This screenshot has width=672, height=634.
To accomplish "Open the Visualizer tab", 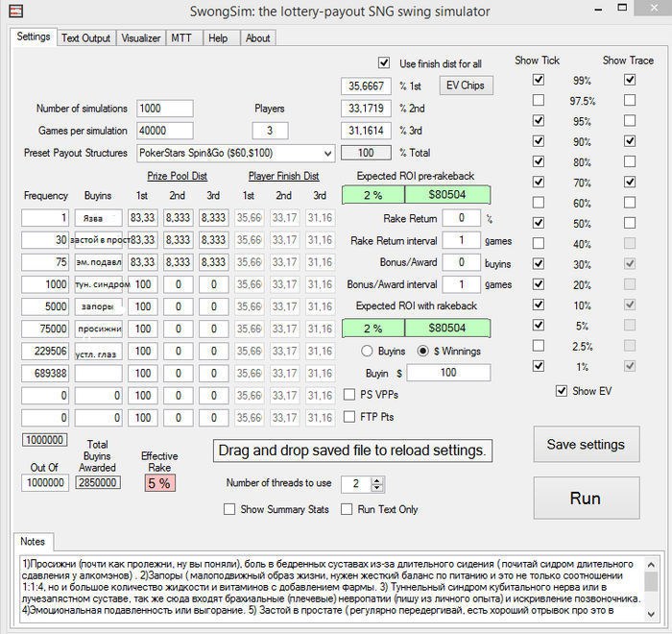I will point(140,38).
